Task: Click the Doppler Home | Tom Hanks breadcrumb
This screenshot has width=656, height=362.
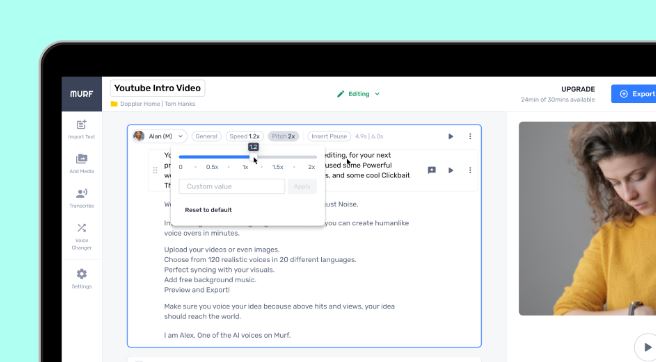Action: pos(158,104)
